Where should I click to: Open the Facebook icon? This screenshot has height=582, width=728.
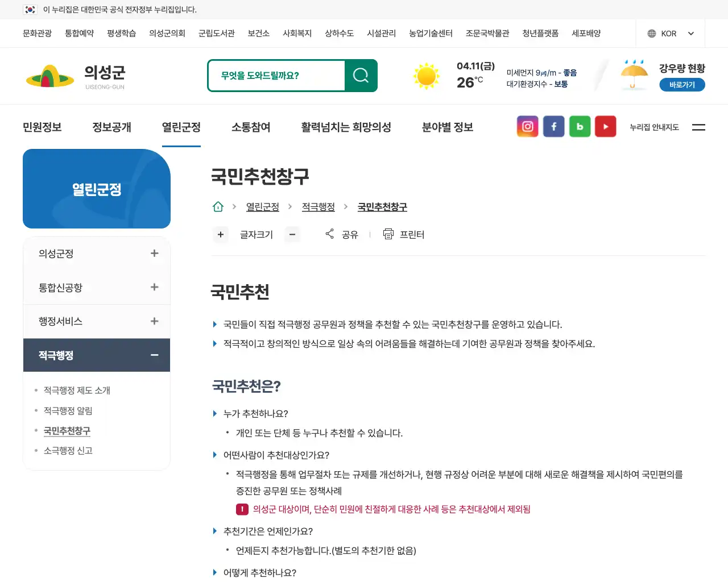[553, 126]
